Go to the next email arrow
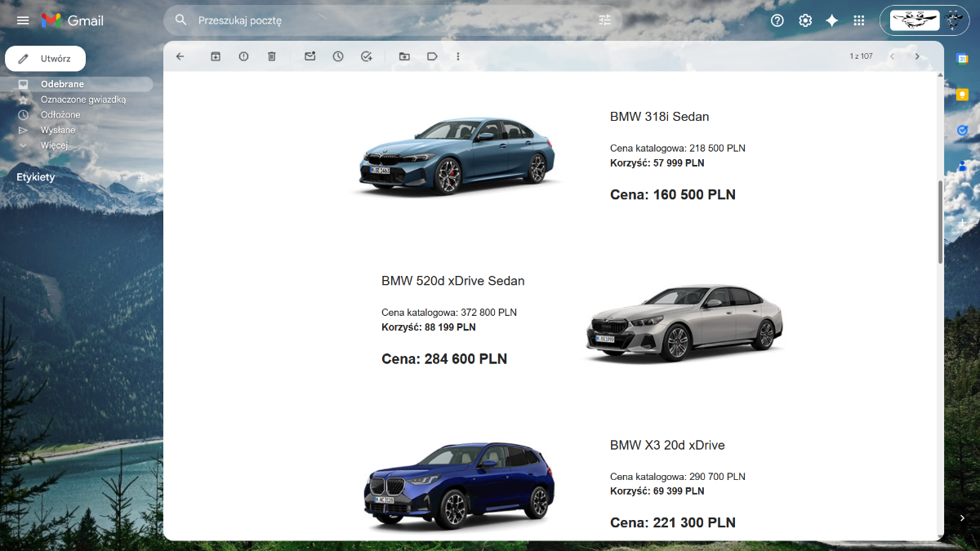 [x=917, y=56]
